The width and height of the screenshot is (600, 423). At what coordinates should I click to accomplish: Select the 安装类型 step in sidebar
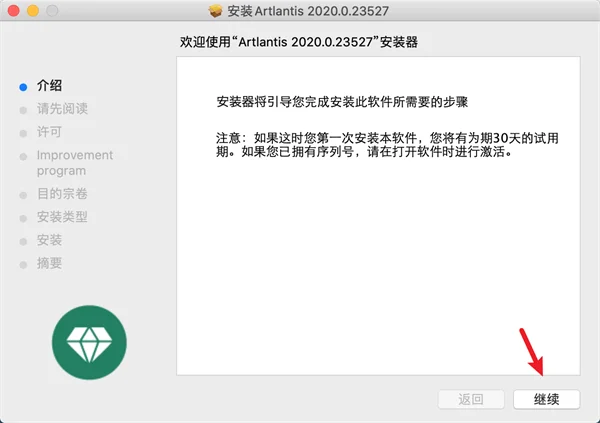[62, 217]
